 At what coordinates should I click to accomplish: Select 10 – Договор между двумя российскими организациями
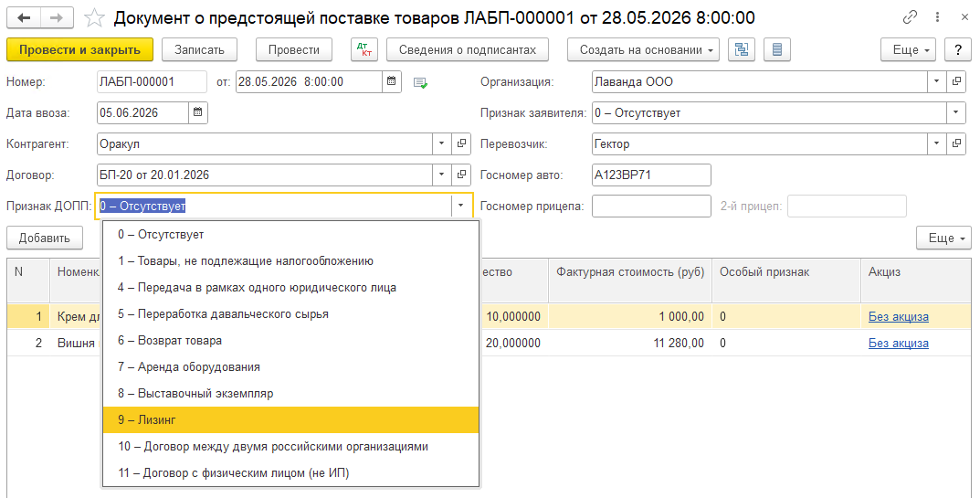click(290, 447)
